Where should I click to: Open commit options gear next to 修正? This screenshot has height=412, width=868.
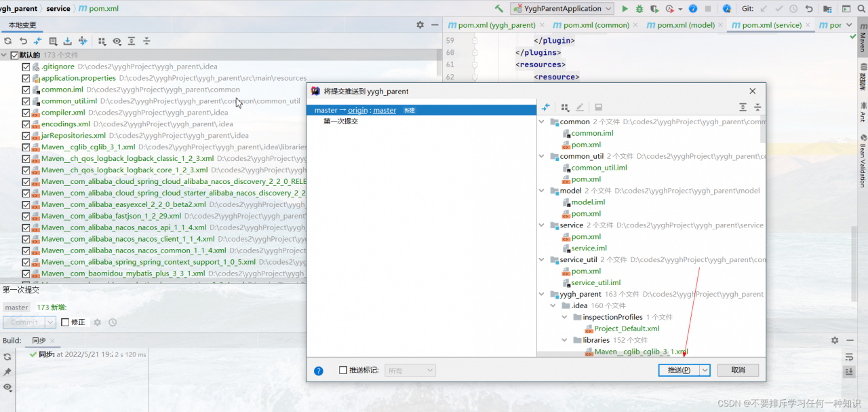(x=97, y=322)
